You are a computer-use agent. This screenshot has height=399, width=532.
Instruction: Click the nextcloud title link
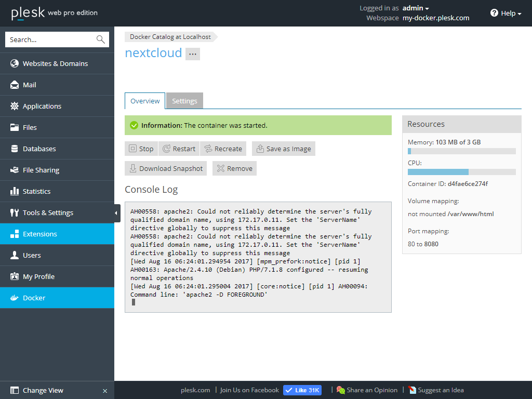pyautogui.click(x=153, y=53)
